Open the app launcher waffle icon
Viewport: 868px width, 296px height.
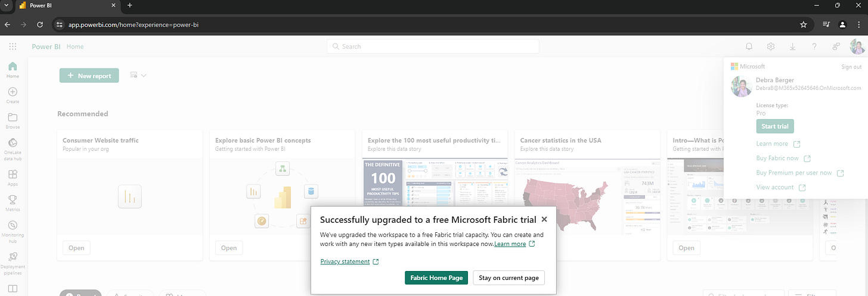[x=13, y=46]
